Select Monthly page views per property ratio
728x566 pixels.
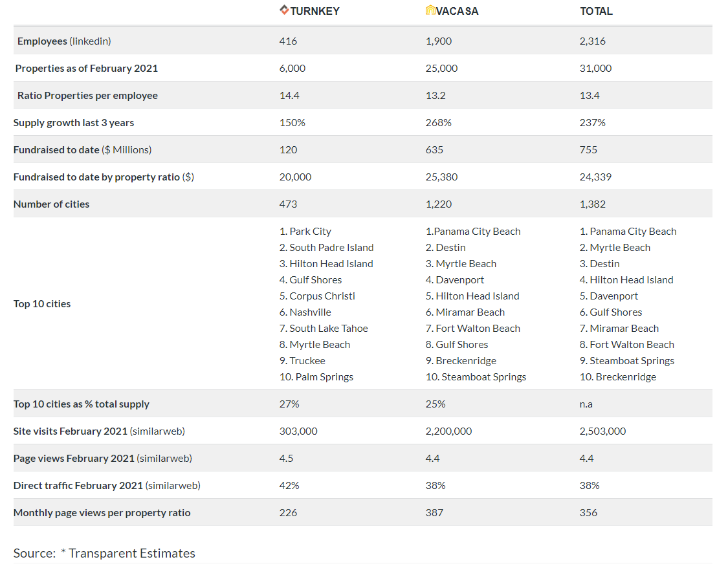pos(102,513)
